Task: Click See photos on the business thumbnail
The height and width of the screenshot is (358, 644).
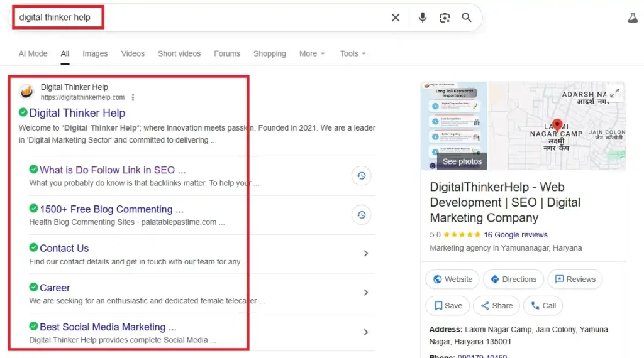Action: 462,161
